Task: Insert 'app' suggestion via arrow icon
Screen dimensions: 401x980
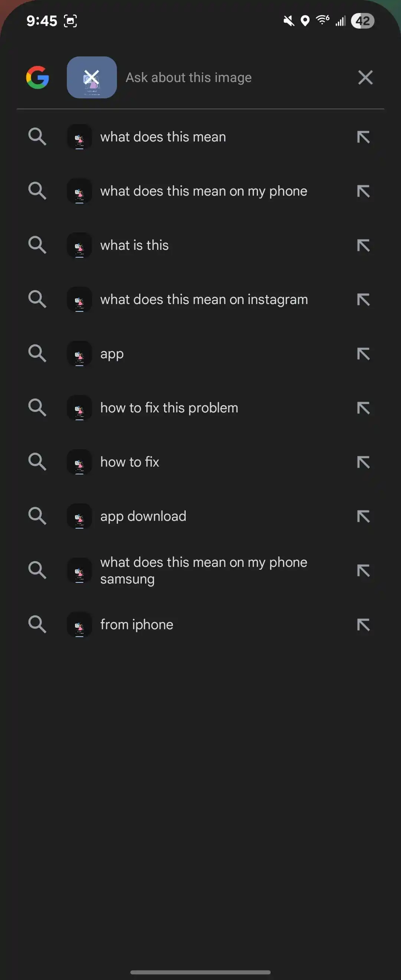Action: coord(363,354)
